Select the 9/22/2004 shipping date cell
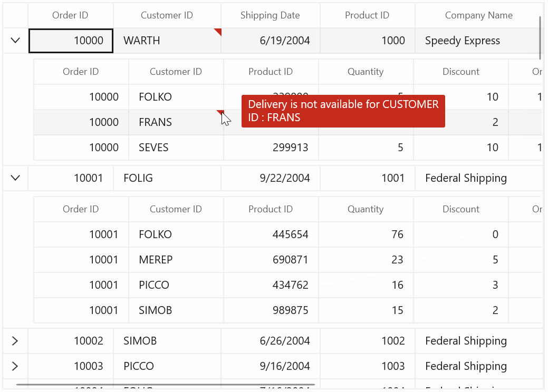The image size is (548, 392). pyautogui.click(x=271, y=178)
